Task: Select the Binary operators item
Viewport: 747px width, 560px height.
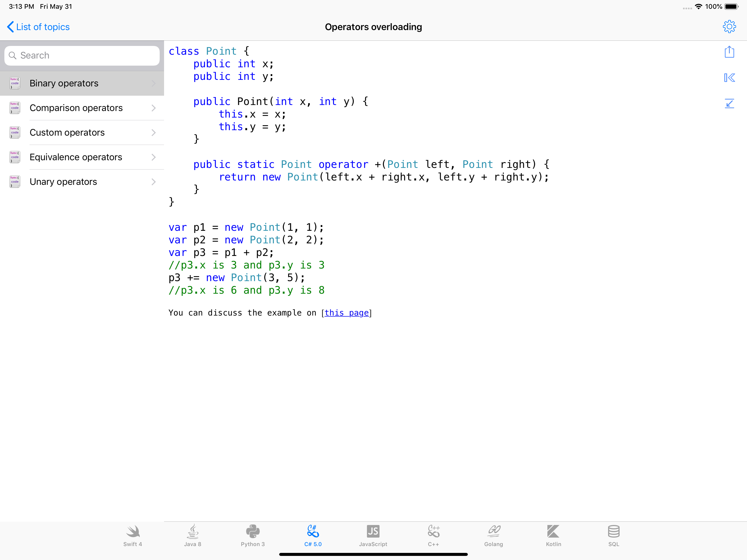Action: (x=64, y=83)
